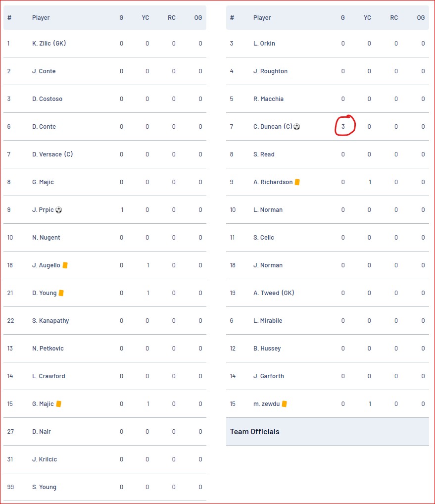Click the right table's YC column header
Screen dimensions: 435x504
point(367,18)
